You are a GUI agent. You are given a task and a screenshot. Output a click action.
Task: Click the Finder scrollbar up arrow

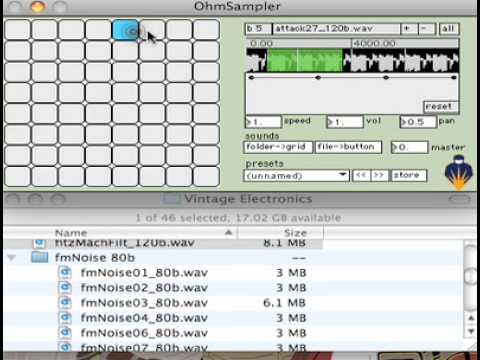(471, 318)
